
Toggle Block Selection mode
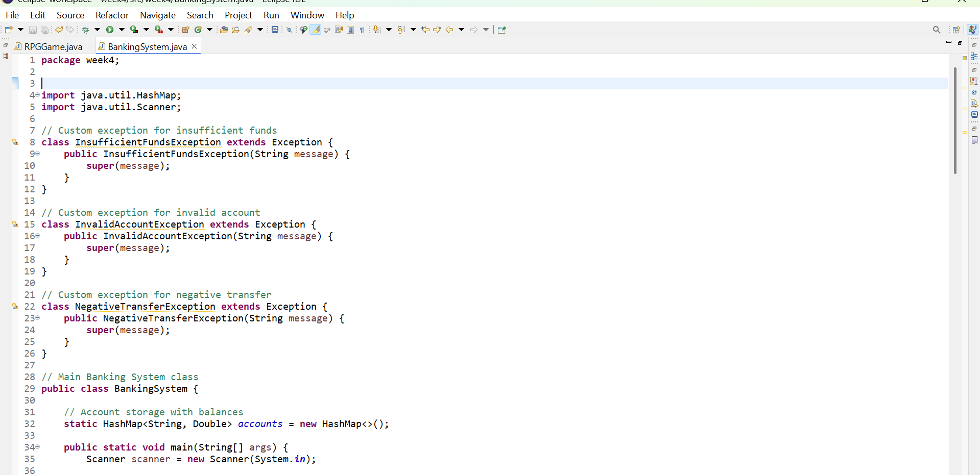click(350, 30)
